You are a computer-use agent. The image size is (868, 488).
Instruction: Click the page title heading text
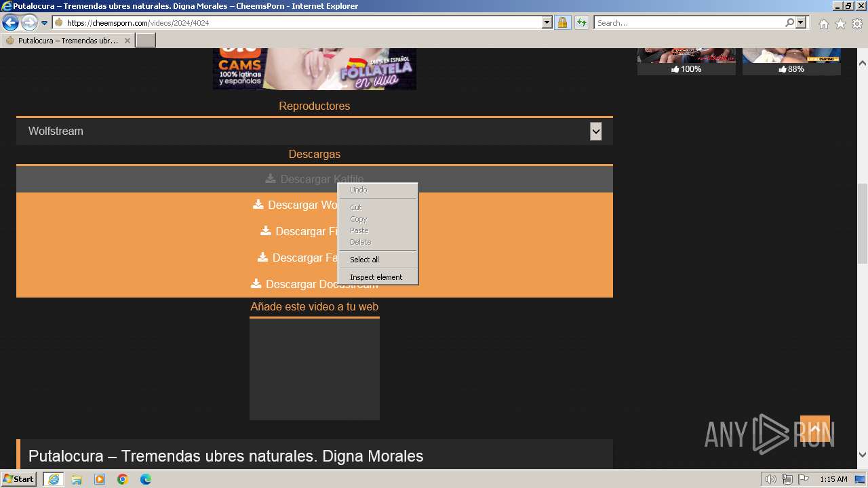coord(226,456)
